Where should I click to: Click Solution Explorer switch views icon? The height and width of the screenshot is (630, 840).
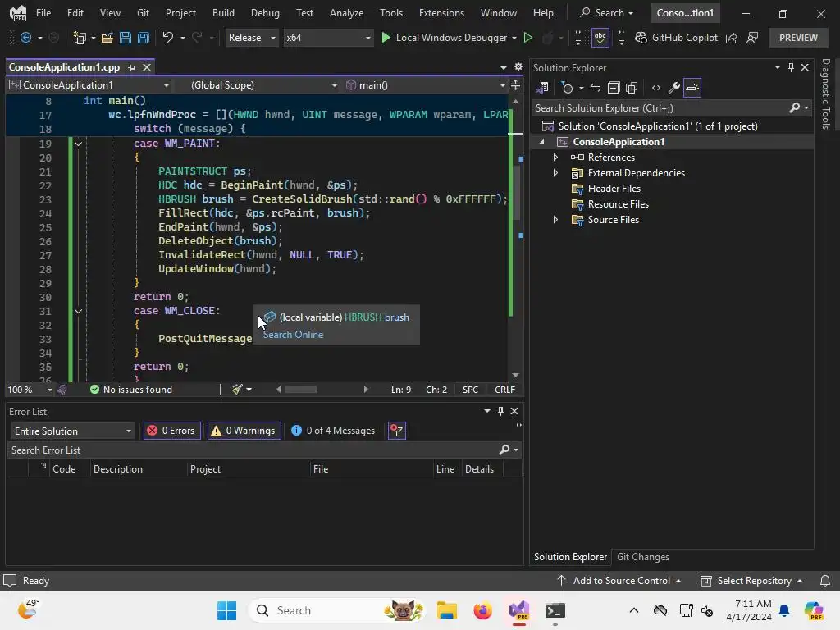[x=542, y=88]
